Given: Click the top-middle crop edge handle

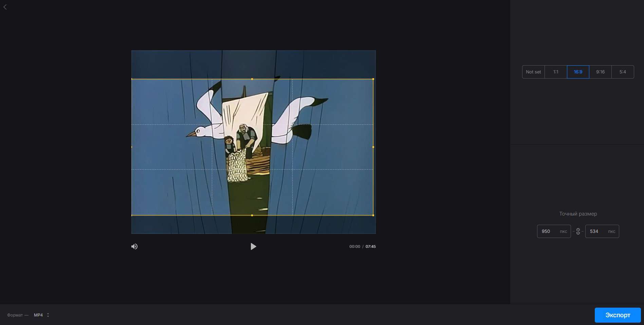Looking at the screenshot, I should [x=252, y=79].
